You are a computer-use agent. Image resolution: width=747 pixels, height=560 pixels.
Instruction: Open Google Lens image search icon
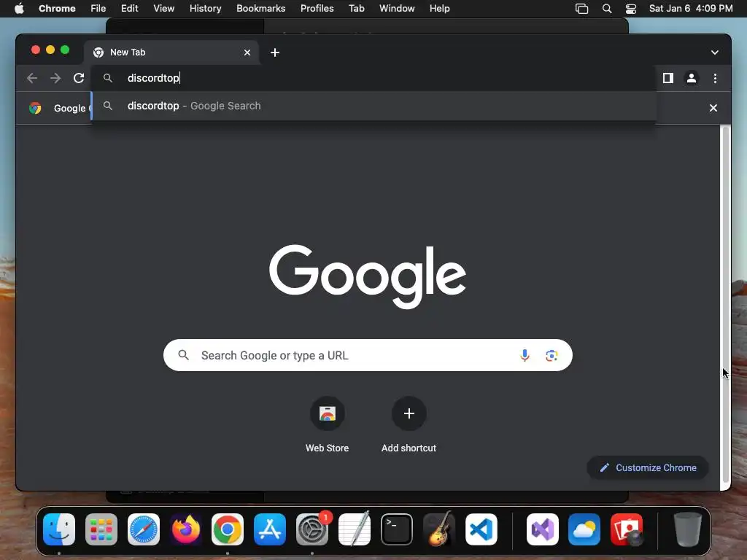551,355
